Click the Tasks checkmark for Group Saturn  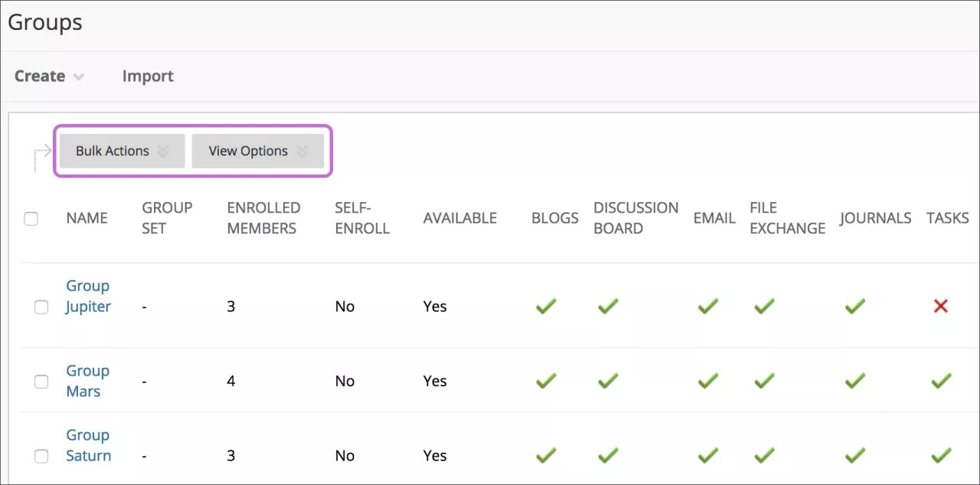point(941,455)
